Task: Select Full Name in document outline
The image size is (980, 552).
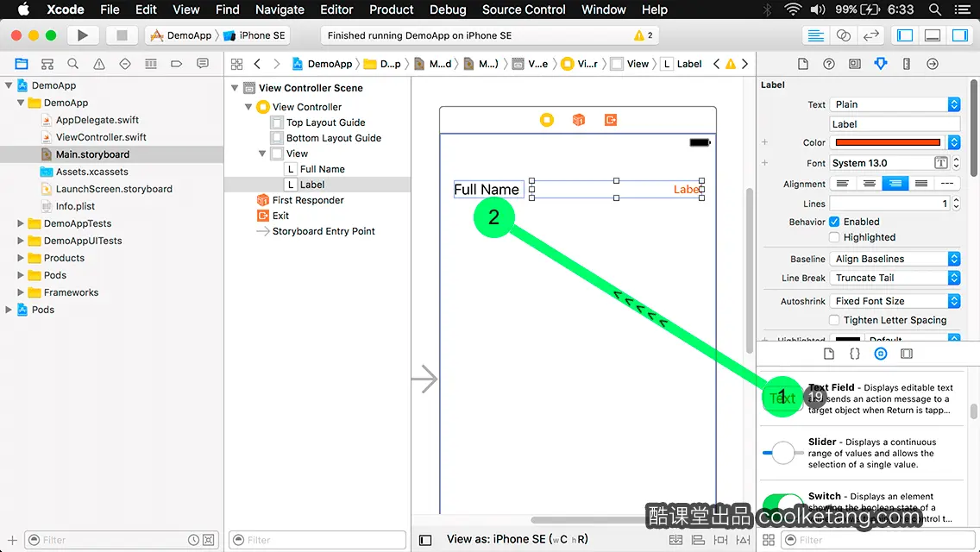Action: click(323, 169)
